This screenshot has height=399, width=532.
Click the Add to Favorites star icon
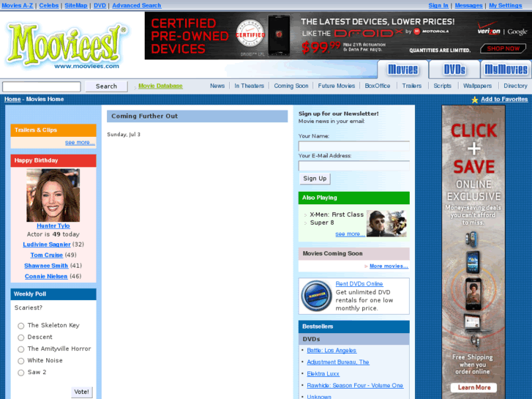coord(475,100)
